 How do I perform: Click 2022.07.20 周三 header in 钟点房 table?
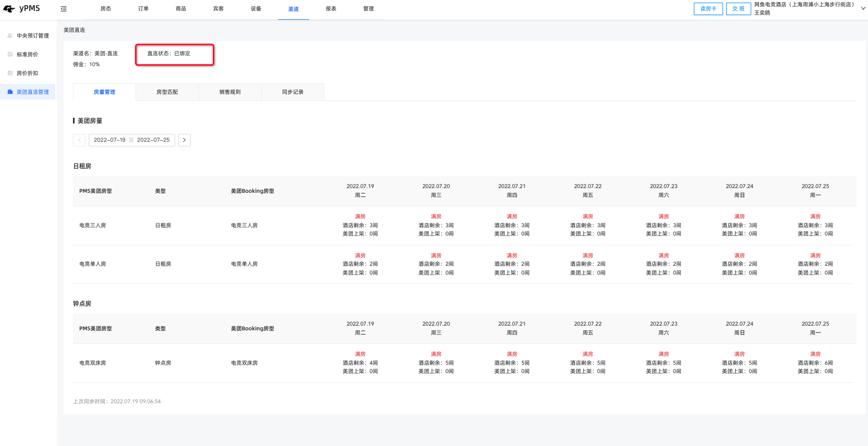tap(436, 328)
